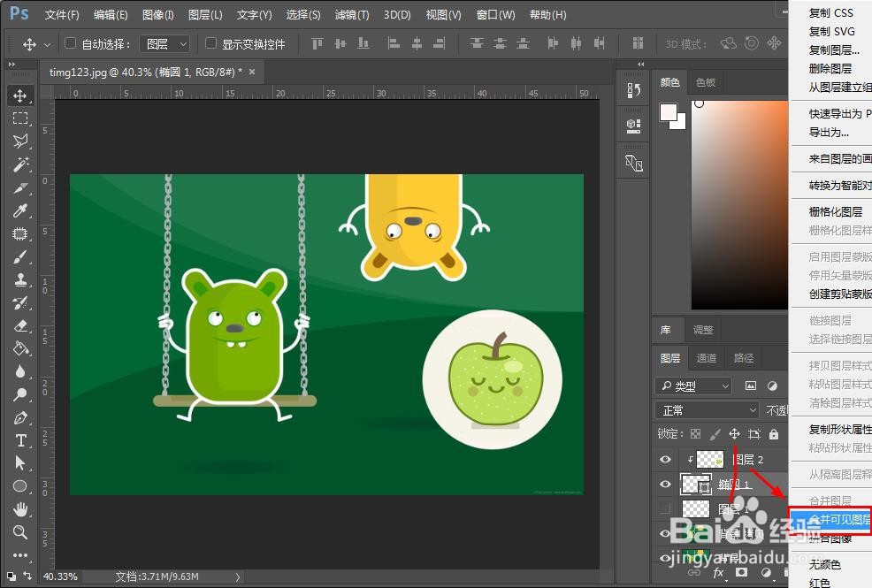Select the Eraser tool
The width and height of the screenshot is (872, 588).
20,325
